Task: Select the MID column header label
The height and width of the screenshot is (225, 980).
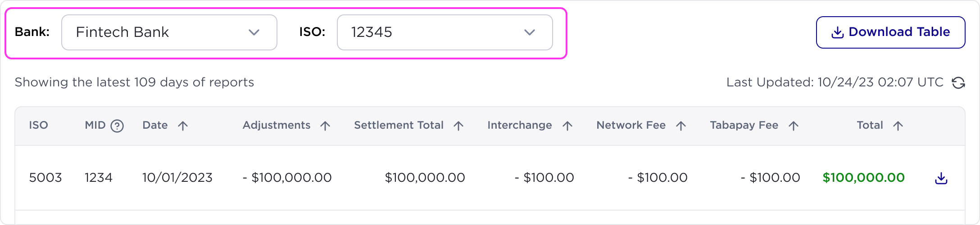Action: 95,125
